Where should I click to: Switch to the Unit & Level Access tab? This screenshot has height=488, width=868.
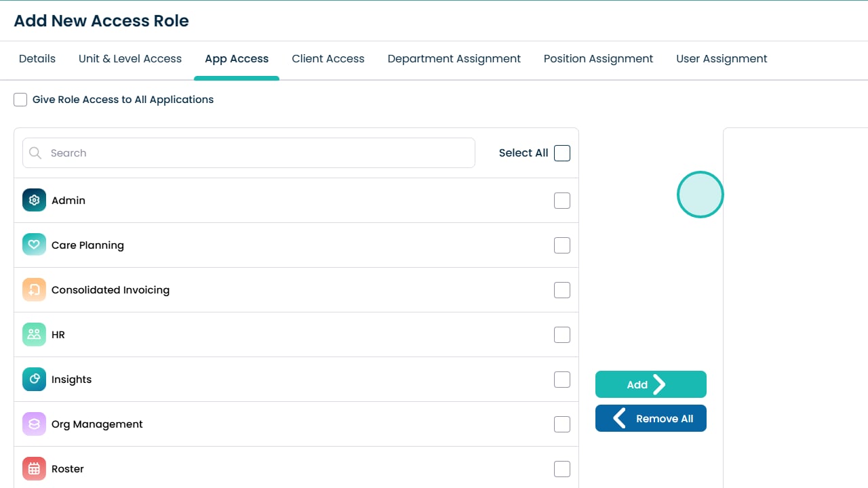pyautogui.click(x=130, y=59)
